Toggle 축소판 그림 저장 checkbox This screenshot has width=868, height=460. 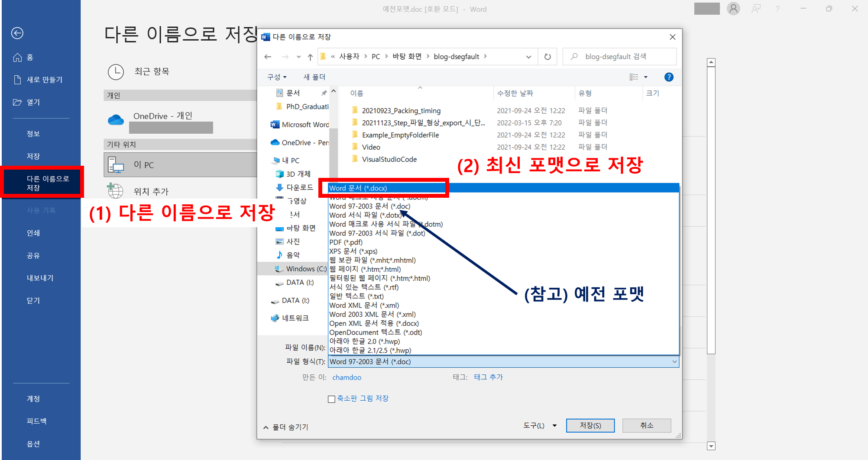331,399
